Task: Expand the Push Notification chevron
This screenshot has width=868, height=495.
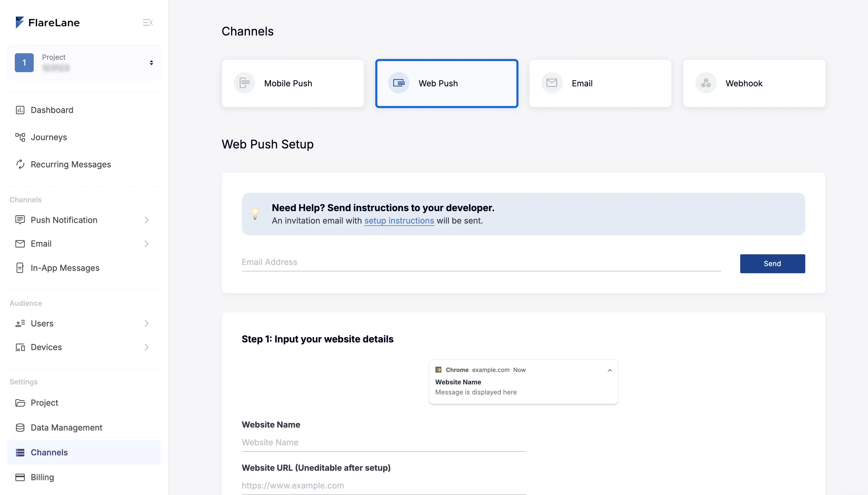Action: (147, 220)
